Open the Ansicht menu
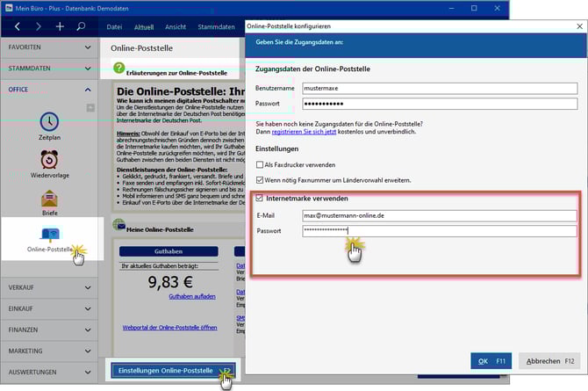The image size is (588, 391). click(176, 27)
